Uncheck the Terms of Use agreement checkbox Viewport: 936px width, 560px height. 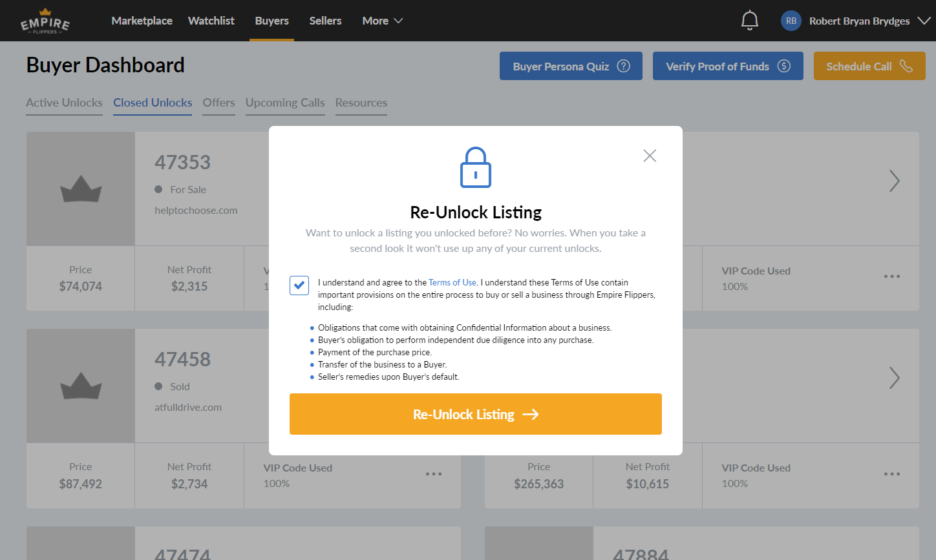pyautogui.click(x=299, y=285)
